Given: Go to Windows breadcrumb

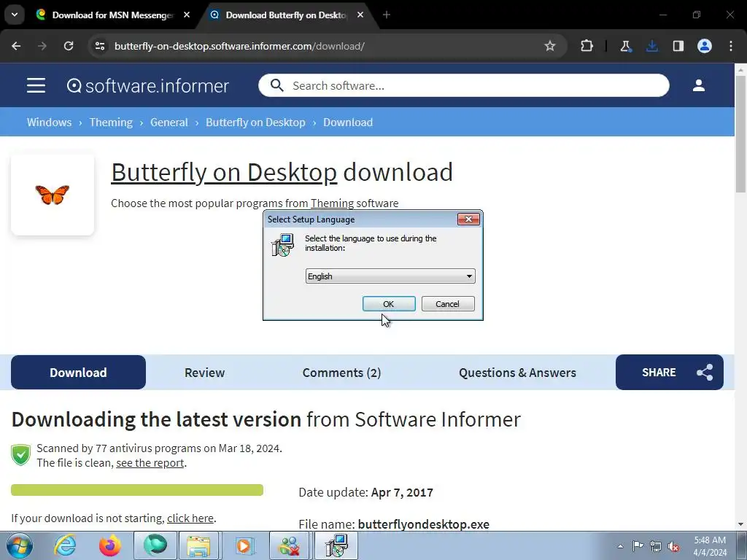Looking at the screenshot, I should [x=49, y=122].
